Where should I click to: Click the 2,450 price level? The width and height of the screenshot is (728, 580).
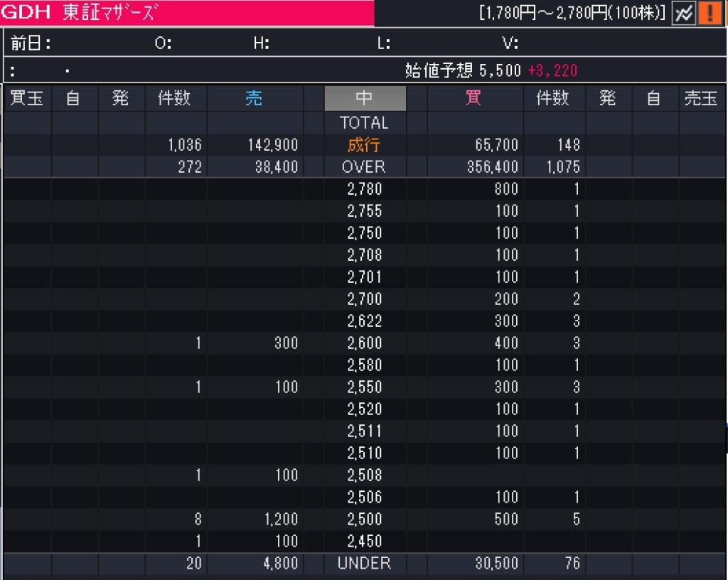point(364,541)
